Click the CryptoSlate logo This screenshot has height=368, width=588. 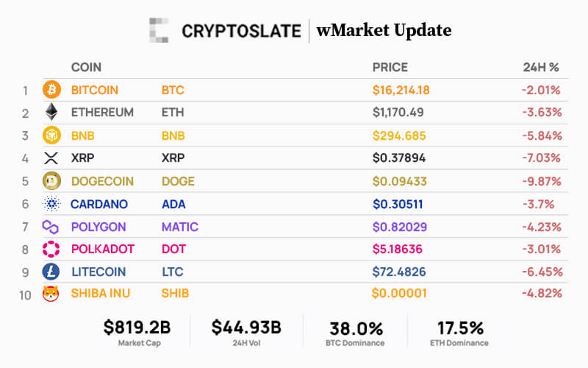[x=226, y=31]
